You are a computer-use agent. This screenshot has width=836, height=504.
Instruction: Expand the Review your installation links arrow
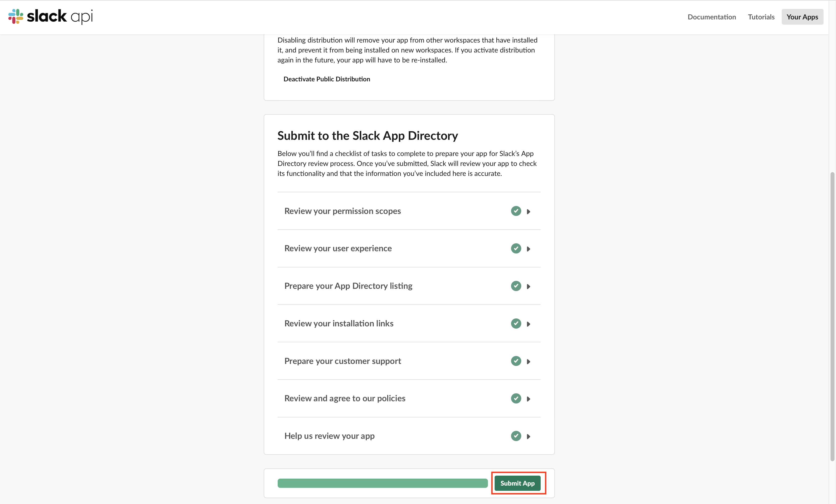(528, 324)
